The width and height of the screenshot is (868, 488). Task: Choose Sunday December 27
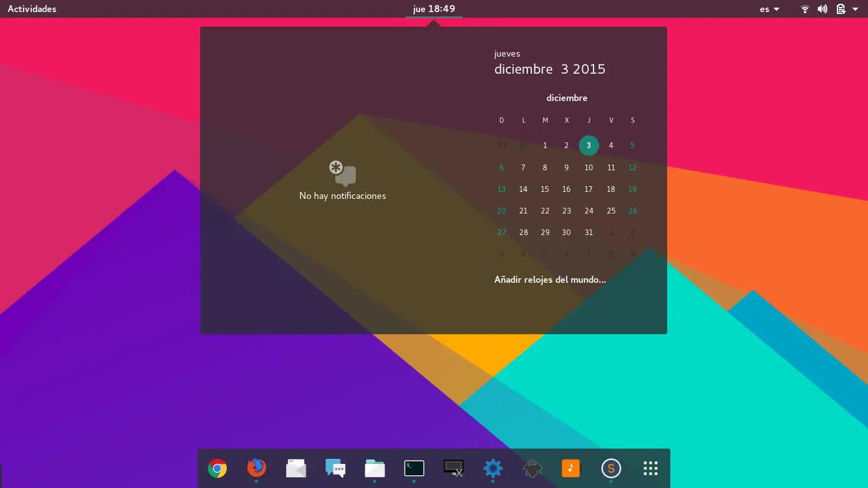pyautogui.click(x=501, y=233)
